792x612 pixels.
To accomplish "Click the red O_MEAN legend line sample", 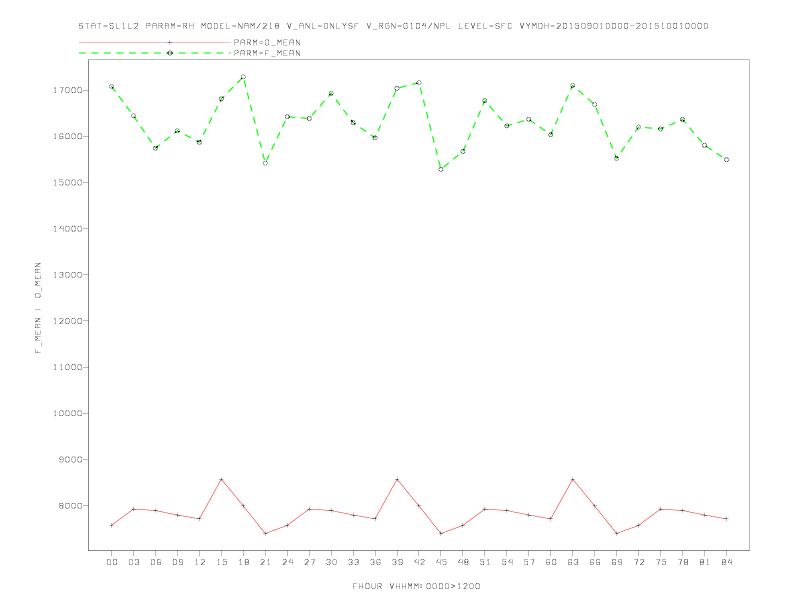I will coord(155,42).
